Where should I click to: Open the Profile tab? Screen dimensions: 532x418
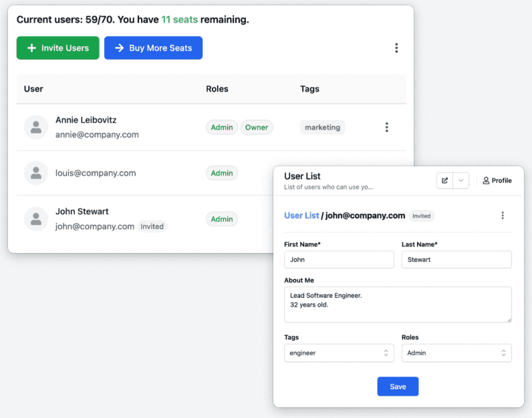497,180
